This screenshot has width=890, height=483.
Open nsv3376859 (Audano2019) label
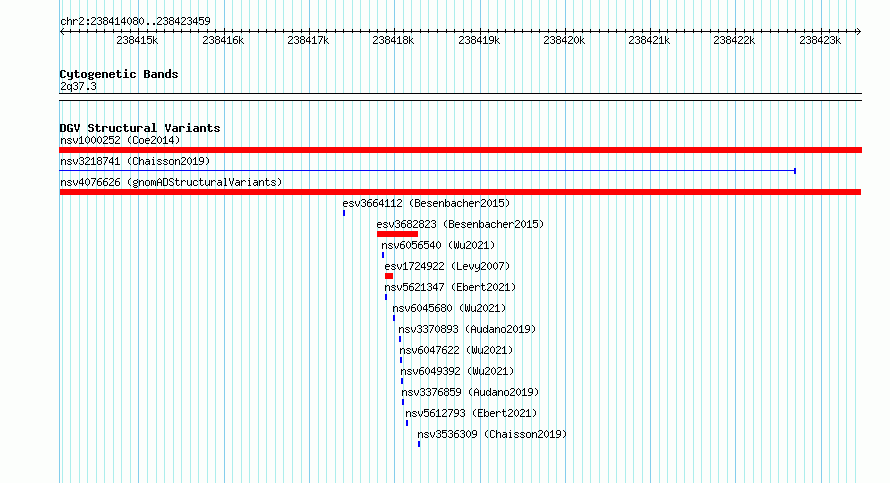point(470,392)
